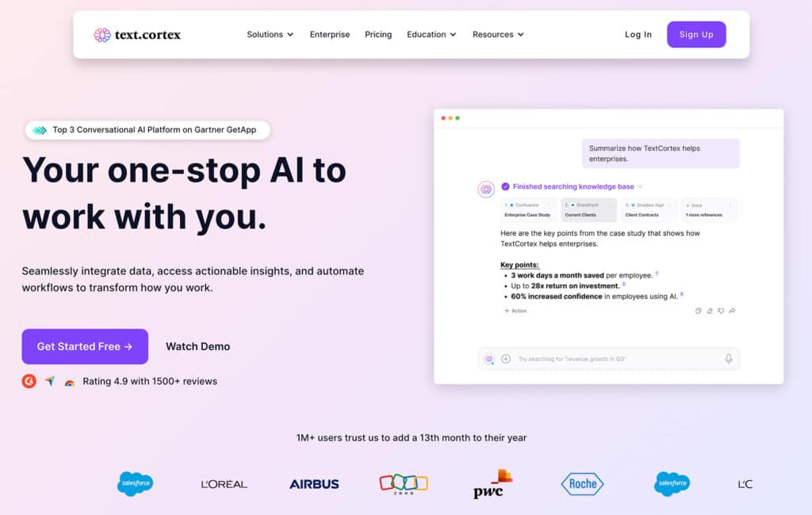Copy the chat response with copy icon

pos(698,311)
